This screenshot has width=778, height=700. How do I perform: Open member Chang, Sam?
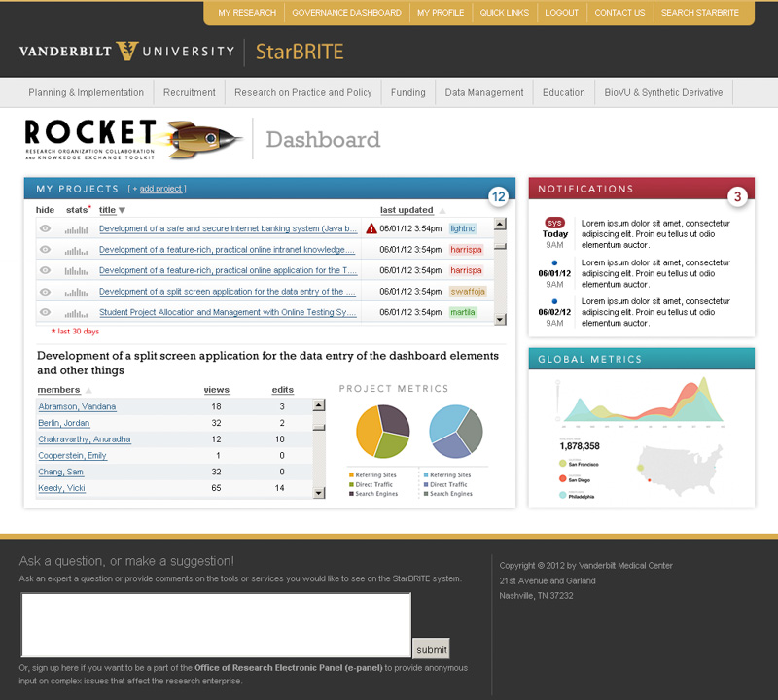pos(60,472)
